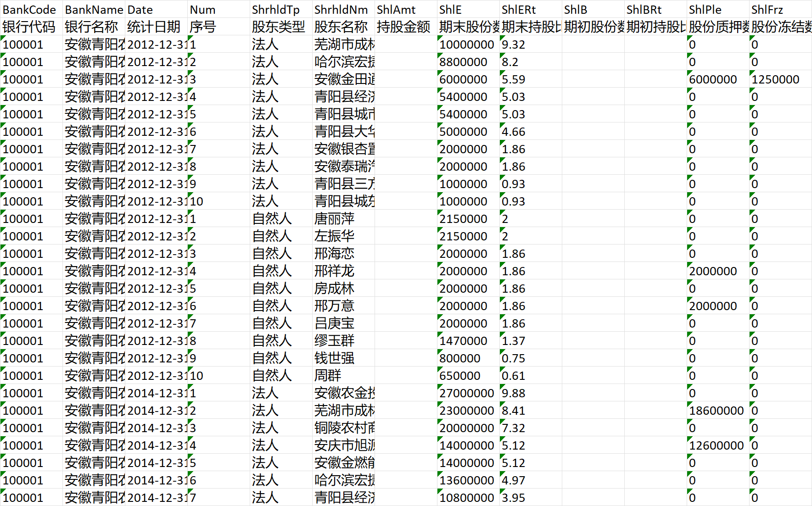This screenshot has width=812, height=506.
Task: Select shareholder name 邢万意
Action: pyautogui.click(x=343, y=306)
